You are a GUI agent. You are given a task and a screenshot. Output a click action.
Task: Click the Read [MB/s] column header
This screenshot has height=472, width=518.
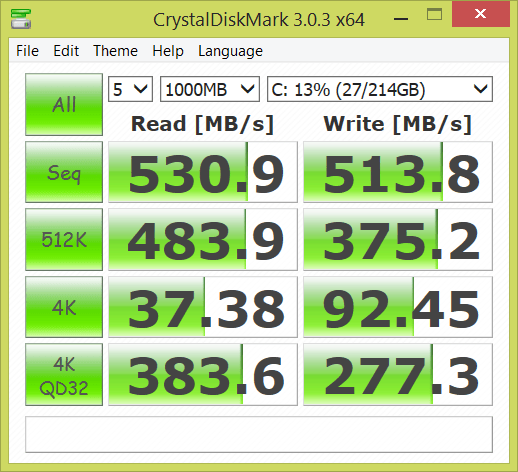pos(202,124)
